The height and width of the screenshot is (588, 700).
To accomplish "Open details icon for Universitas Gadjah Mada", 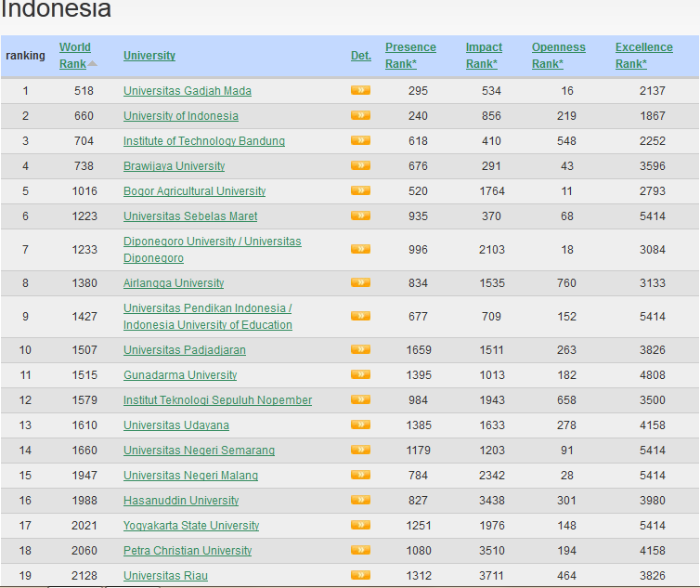I will [x=360, y=90].
